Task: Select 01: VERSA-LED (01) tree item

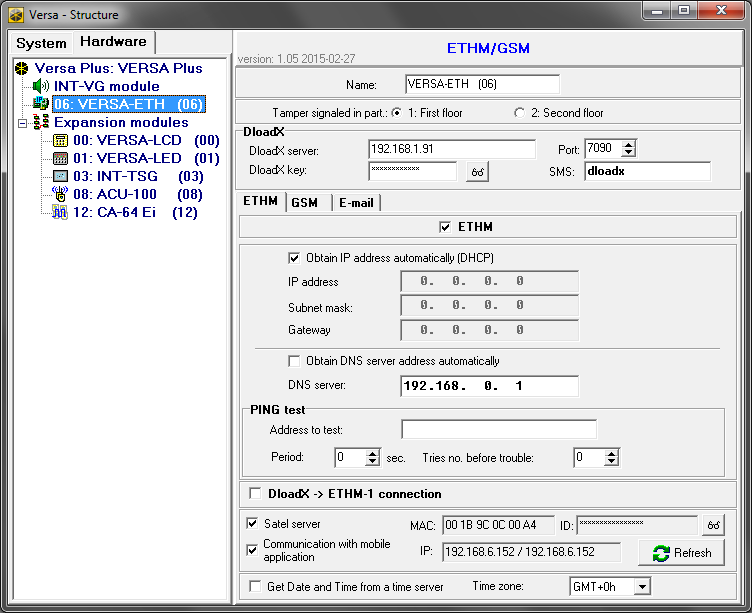Action: [x=146, y=158]
